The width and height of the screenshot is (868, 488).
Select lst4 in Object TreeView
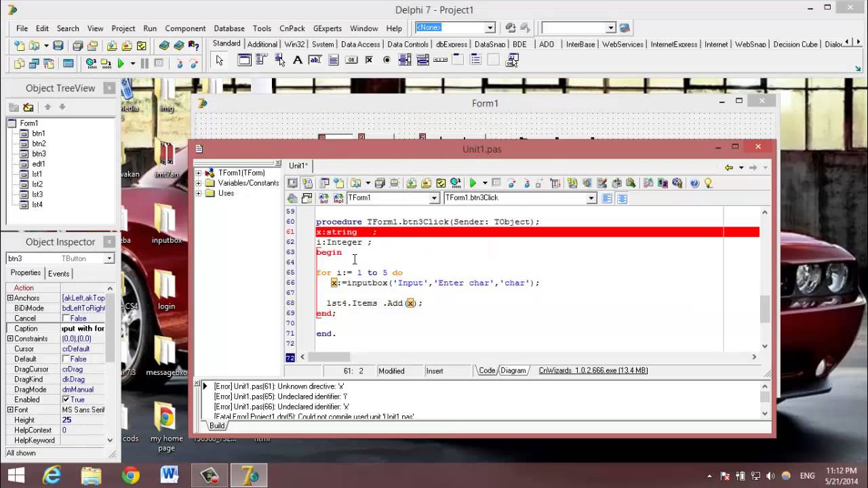(x=37, y=205)
